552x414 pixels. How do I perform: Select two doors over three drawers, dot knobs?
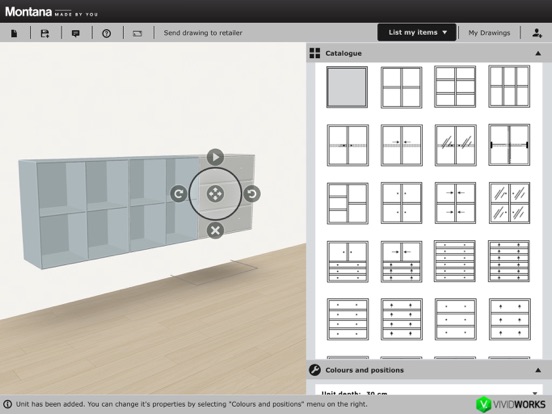coord(347,262)
